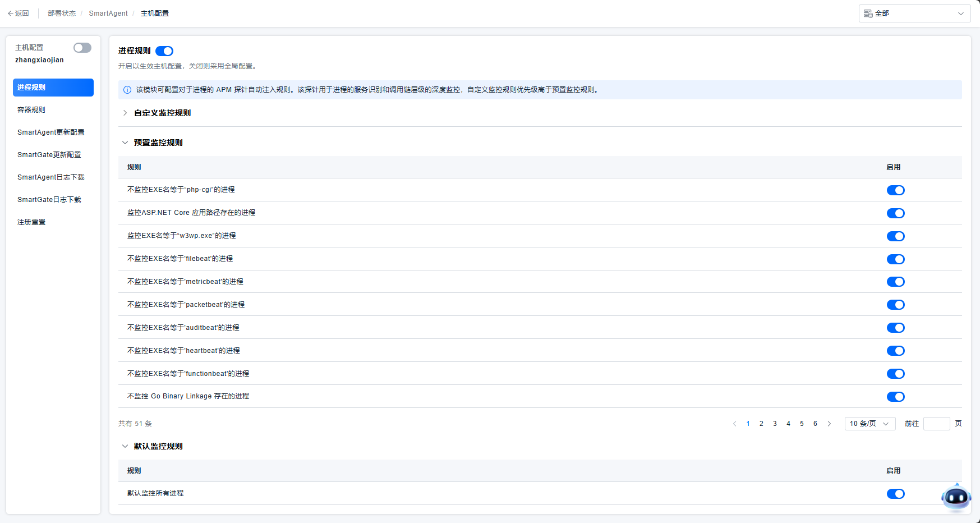Screen dimensions: 980x523
Task: Open SmartAgent更新配置 menu item
Action: (x=51, y=132)
